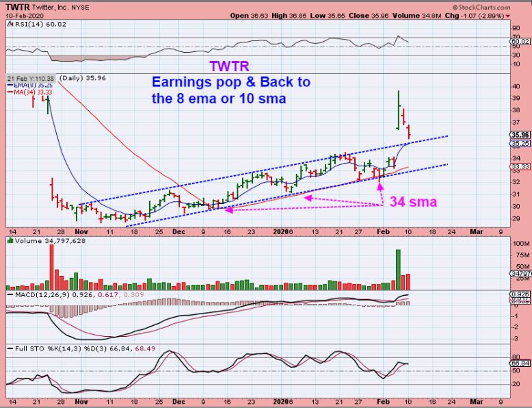
Task: Click the earnings gap-up candle near 39
Action: pyautogui.click(x=399, y=110)
